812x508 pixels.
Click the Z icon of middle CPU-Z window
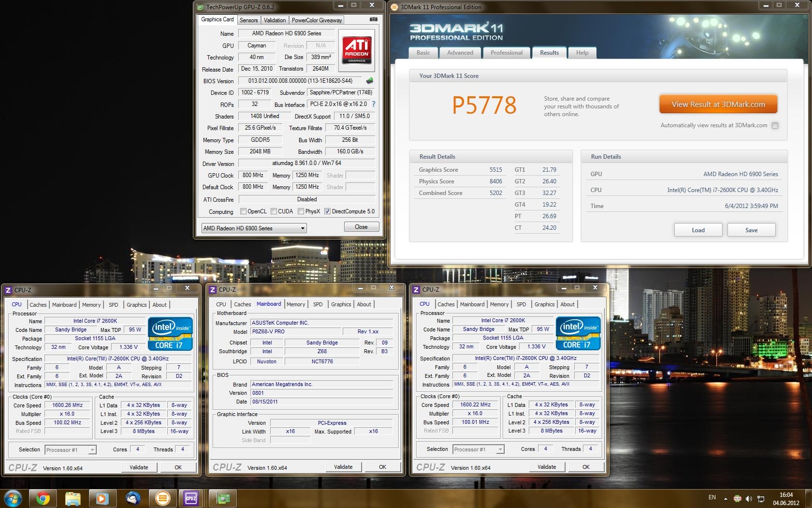pyautogui.click(x=212, y=289)
